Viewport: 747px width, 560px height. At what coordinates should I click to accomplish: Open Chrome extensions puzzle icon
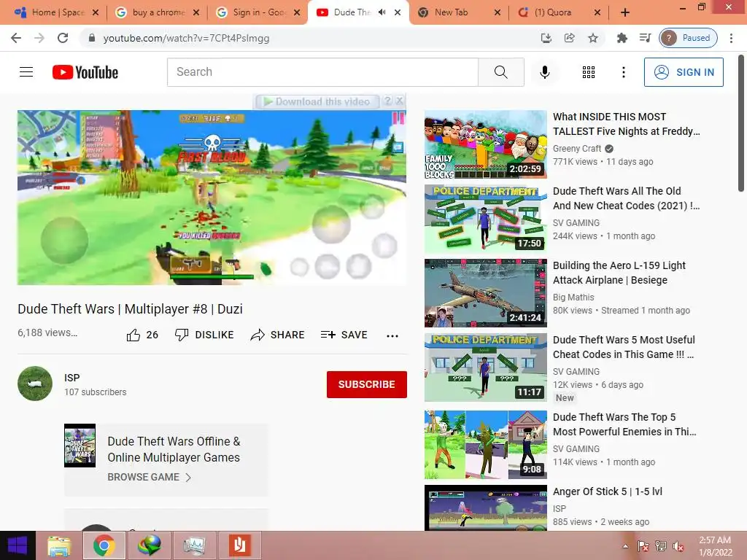click(x=622, y=38)
